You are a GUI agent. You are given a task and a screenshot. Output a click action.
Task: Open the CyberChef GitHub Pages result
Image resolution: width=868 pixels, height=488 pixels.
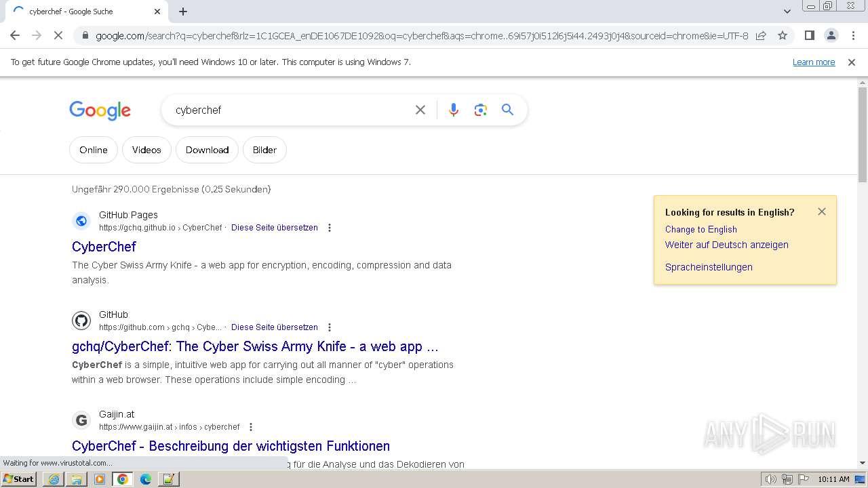[x=104, y=247]
